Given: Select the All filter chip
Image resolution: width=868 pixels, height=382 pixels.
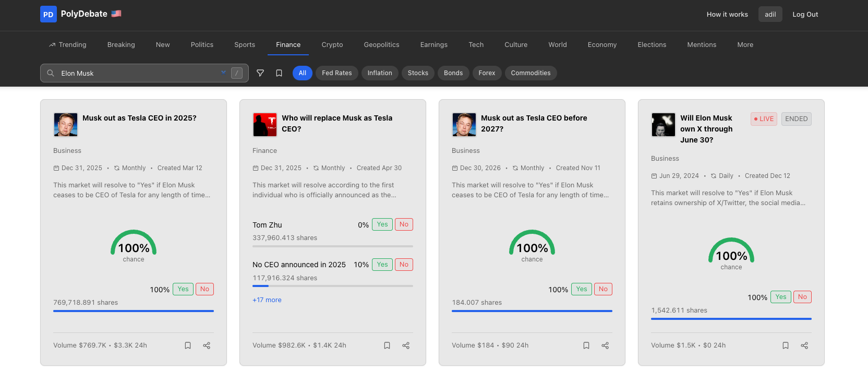Looking at the screenshot, I should pyautogui.click(x=303, y=73).
